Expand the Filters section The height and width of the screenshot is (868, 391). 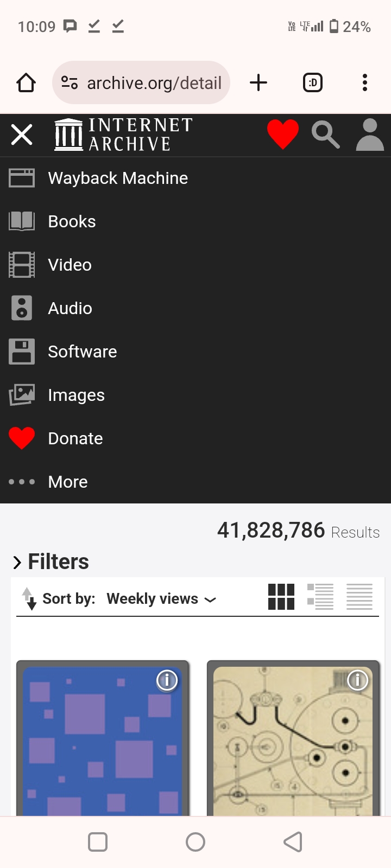(x=51, y=562)
